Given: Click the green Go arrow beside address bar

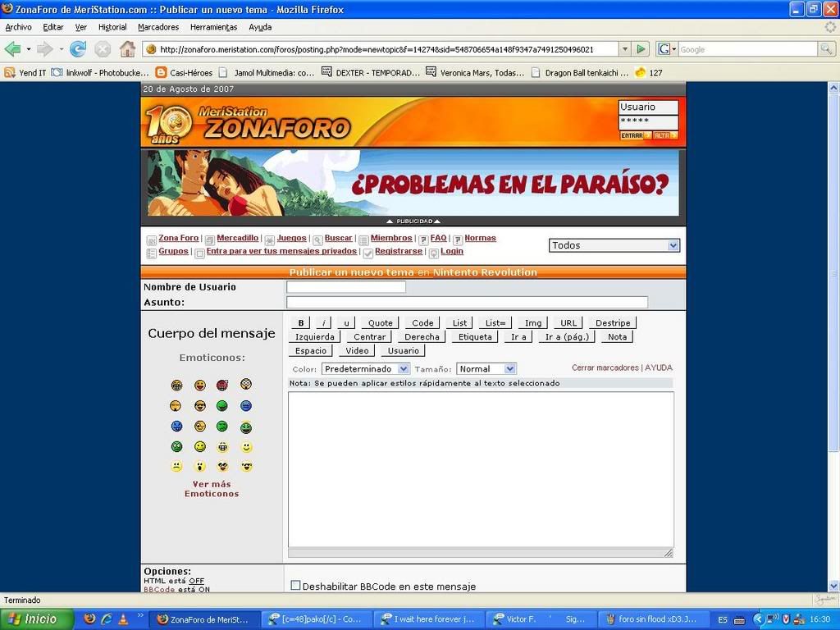Looking at the screenshot, I should [x=641, y=49].
